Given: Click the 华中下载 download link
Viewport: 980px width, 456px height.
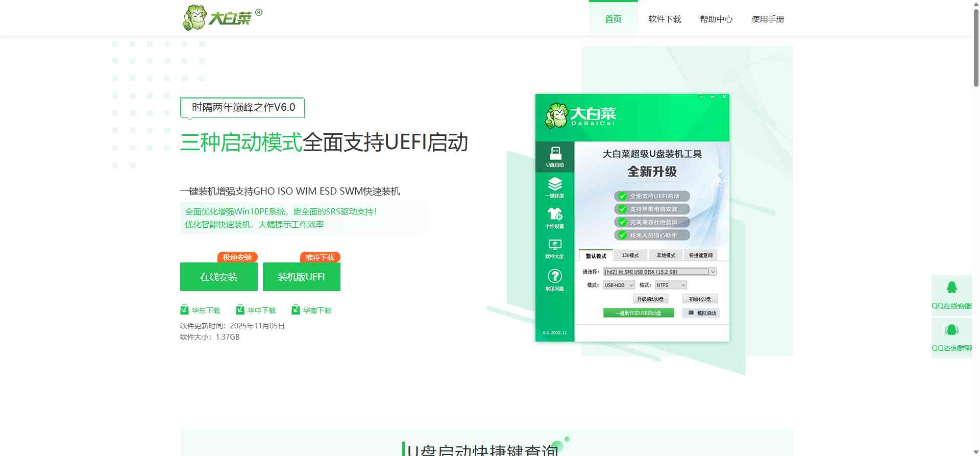Looking at the screenshot, I should [x=261, y=310].
